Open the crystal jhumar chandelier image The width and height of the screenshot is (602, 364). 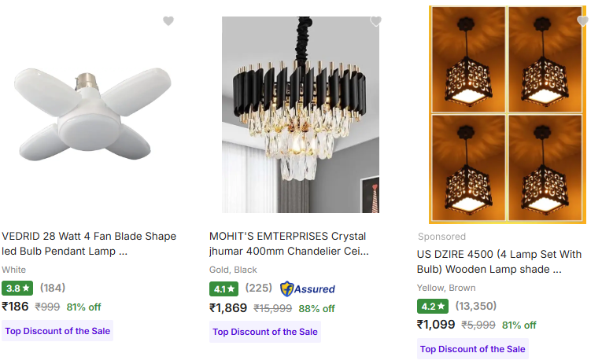300,115
